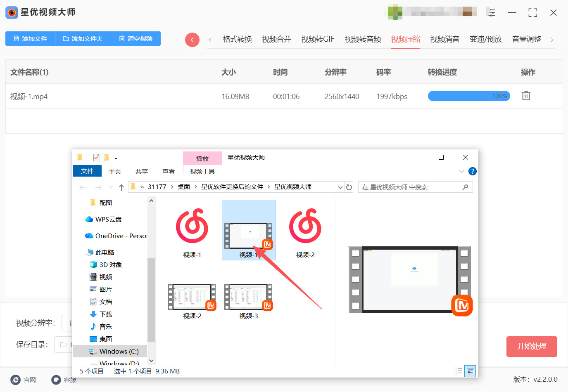Switch to 视频转音频 function tab
The width and height of the screenshot is (568, 392).
(363, 39)
